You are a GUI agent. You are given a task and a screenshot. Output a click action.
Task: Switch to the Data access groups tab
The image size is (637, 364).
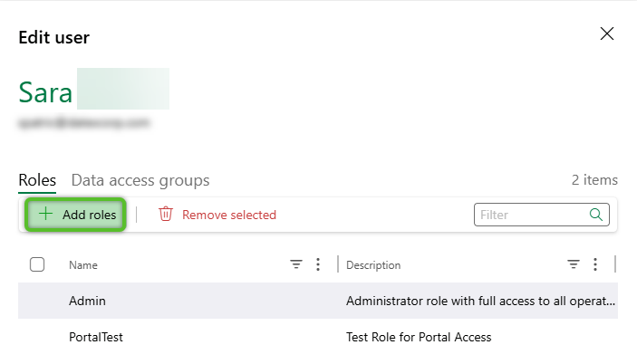tap(140, 180)
